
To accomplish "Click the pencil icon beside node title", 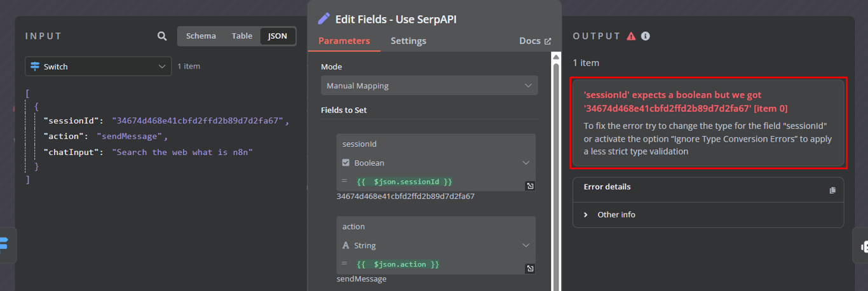I will point(324,19).
